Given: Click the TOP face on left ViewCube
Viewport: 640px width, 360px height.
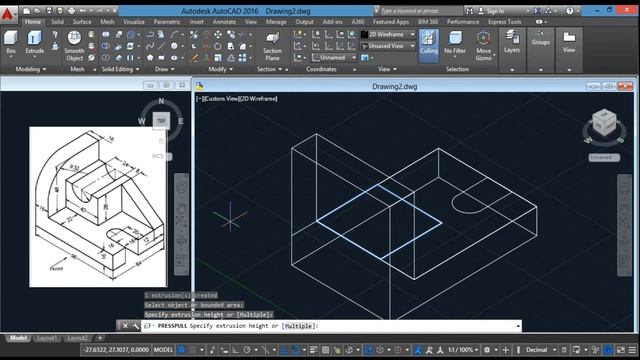Looking at the screenshot, I should (161, 121).
